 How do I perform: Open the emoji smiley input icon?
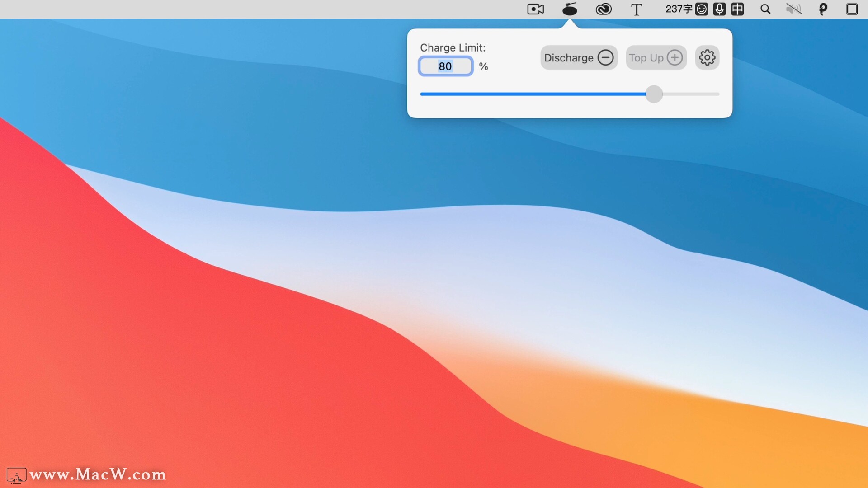click(x=702, y=9)
